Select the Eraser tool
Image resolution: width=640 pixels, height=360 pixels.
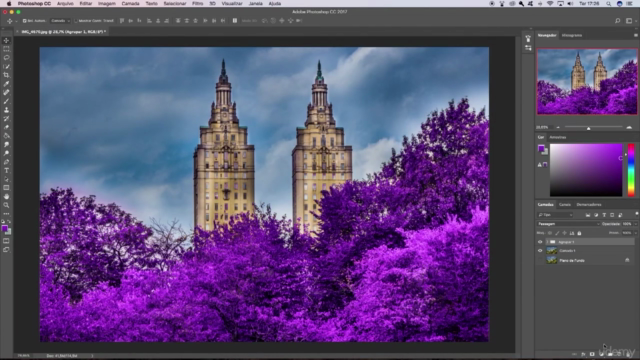coord(6,127)
